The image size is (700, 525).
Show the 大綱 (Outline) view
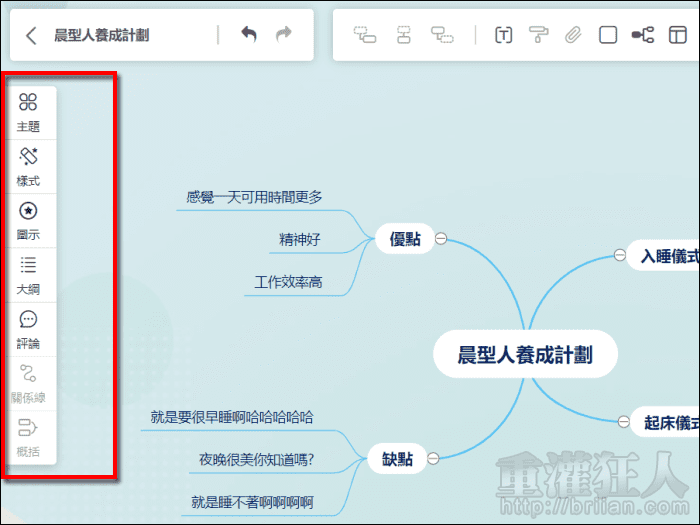(x=28, y=274)
